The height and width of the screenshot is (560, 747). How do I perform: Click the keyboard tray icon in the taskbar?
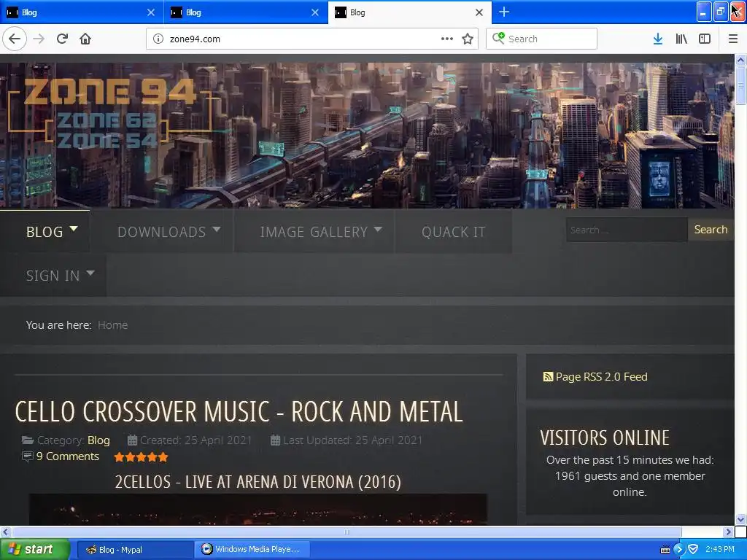665,550
